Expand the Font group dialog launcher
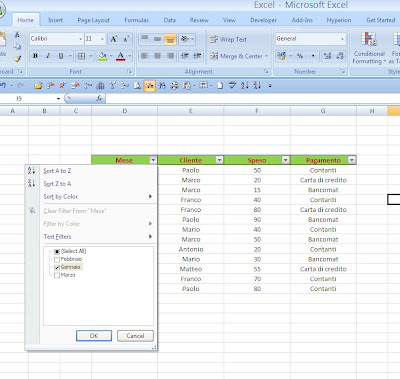 129,71
